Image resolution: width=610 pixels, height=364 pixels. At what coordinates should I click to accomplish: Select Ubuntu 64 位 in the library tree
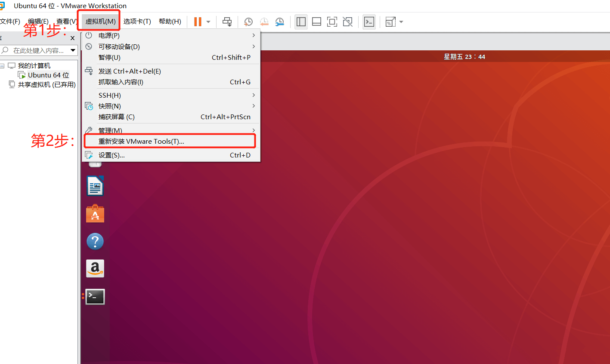(48, 75)
